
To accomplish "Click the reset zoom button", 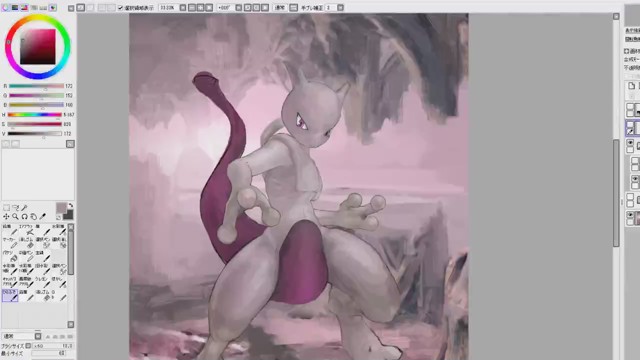I will [x=209, y=8].
